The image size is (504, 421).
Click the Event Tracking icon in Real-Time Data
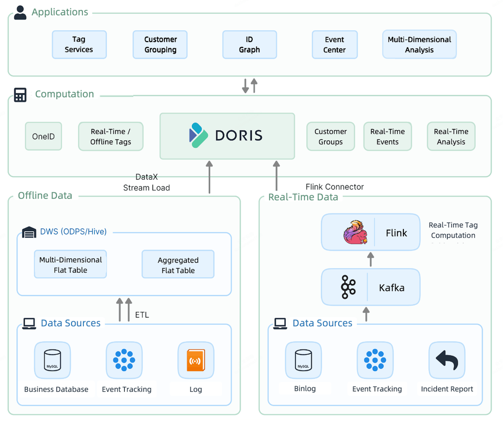(x=375, y=361)
